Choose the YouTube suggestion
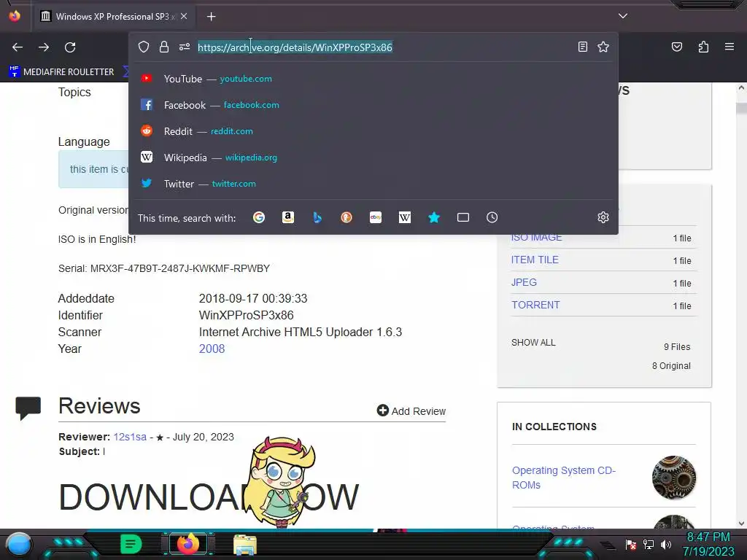 373,79
